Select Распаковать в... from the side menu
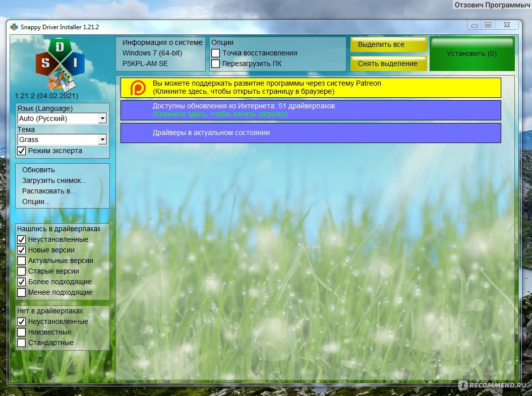Image resolution: width=532 pixels, height=396 pixels. coord(49,191)
